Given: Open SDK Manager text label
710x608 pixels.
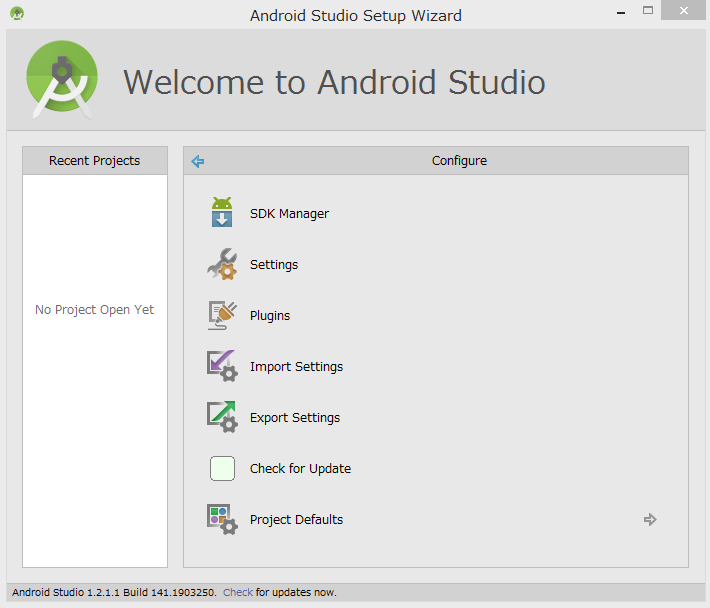Looking at the screenshot, I should pyautogui.click(x=289, y=213).
